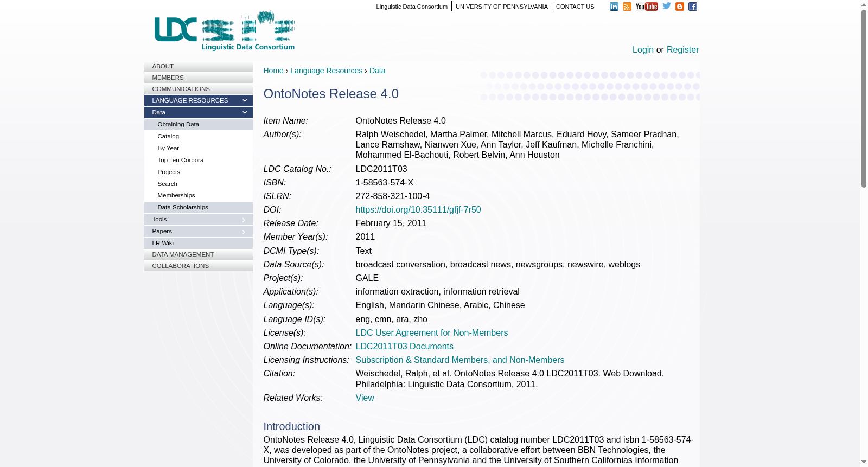Open the COMMUNICATIONS sidebar menu
868x467 pixels.
199,89
